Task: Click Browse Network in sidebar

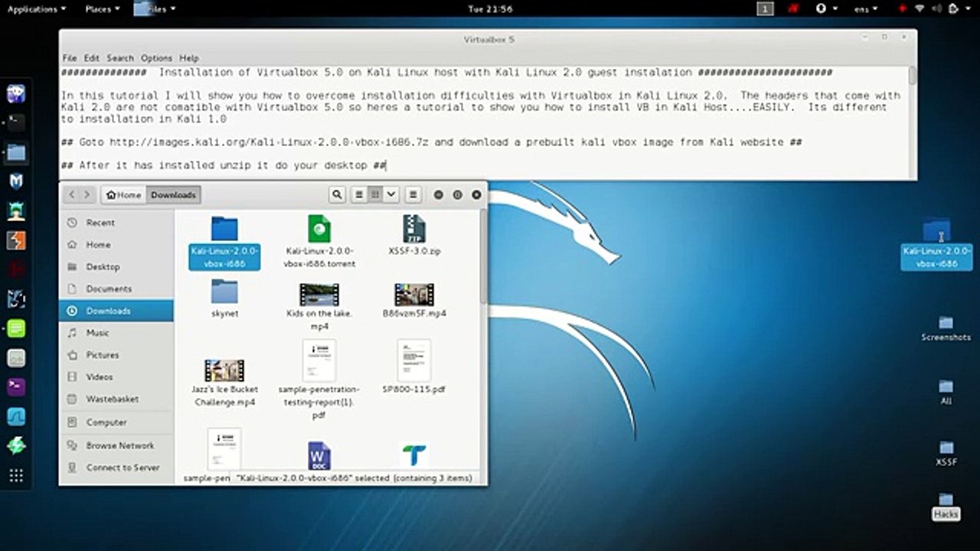Action: click(x=116, y=445)
